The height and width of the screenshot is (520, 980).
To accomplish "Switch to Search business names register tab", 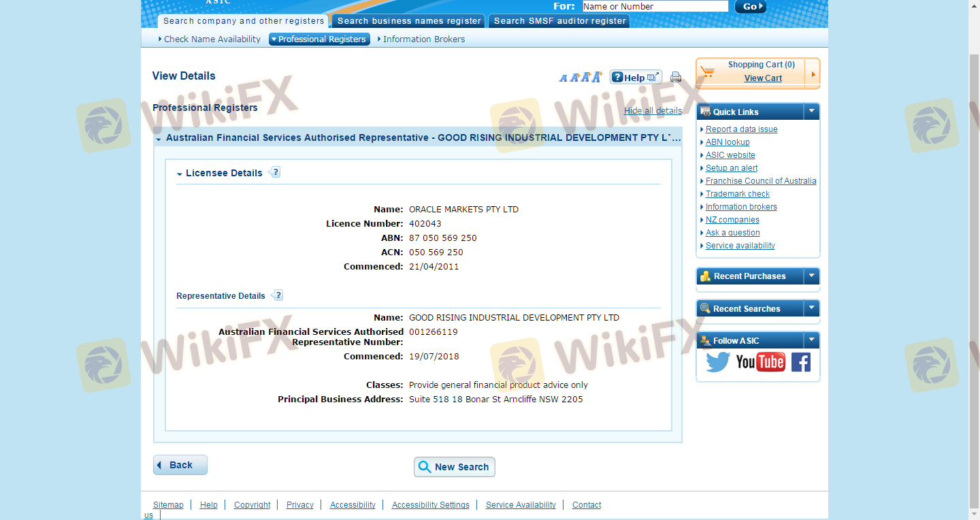I will (409, 21).
